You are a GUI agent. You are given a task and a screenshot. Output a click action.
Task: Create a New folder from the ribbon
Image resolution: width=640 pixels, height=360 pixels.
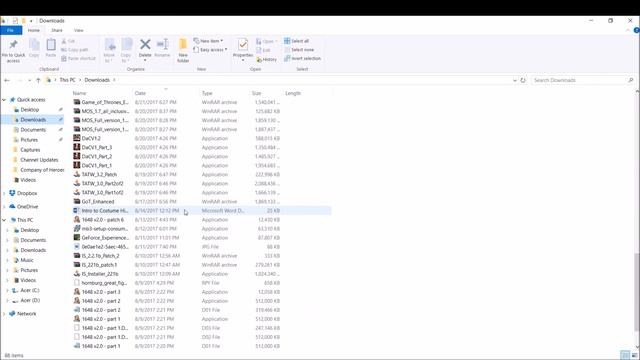pyautogui.click(x=183, y=51)
